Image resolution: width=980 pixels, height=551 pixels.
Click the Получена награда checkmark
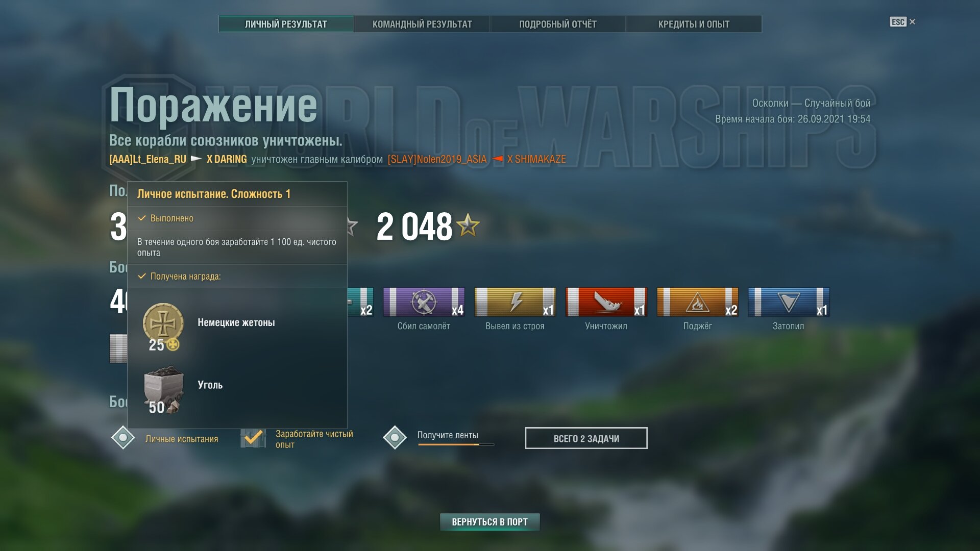[x=142, y=276]
